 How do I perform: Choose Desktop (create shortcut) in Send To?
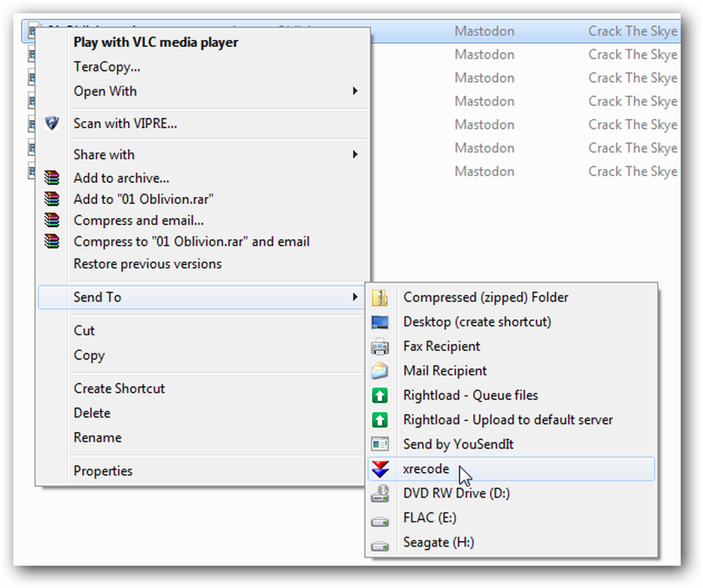click(477, 322)
